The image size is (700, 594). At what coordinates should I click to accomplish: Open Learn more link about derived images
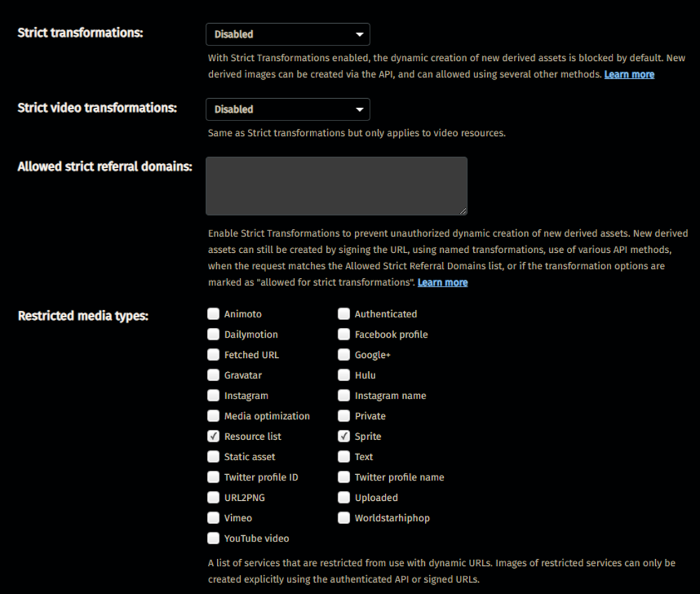pos(629,74)
